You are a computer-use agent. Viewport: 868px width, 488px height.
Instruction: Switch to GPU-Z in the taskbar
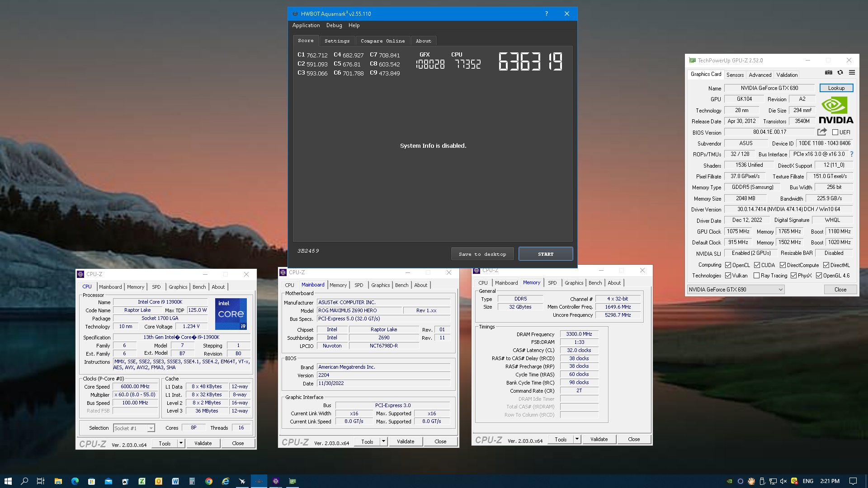coord(292,481)
